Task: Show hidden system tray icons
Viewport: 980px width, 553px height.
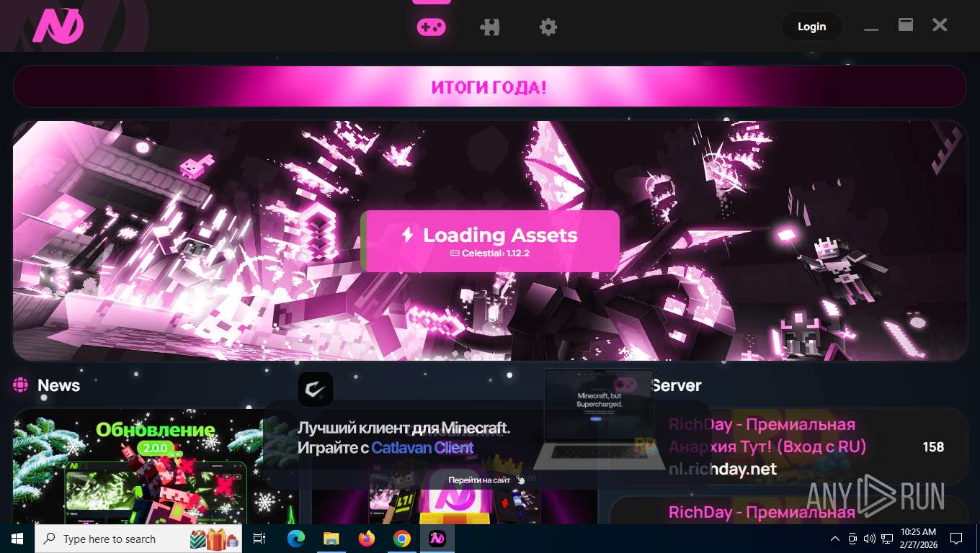Action: pyautogui.click(x=835, y=539)
